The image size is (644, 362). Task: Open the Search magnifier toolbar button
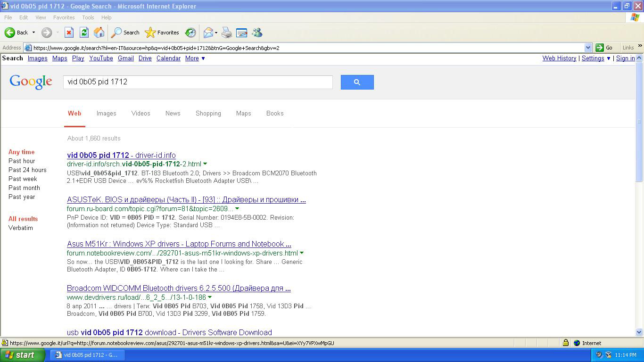tap(125, 33)
